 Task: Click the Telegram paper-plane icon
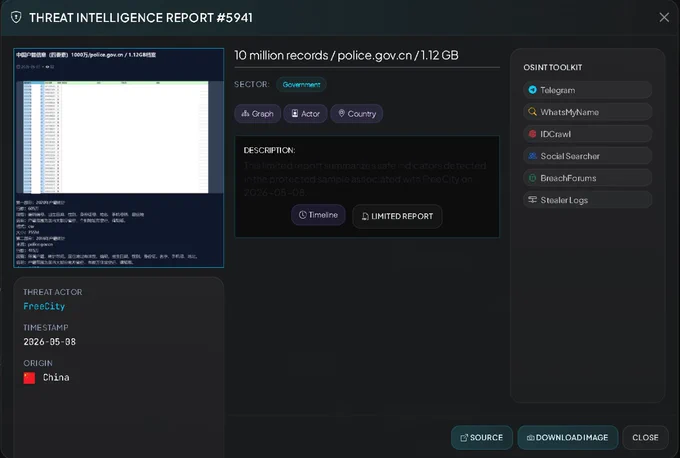point(532,90)
